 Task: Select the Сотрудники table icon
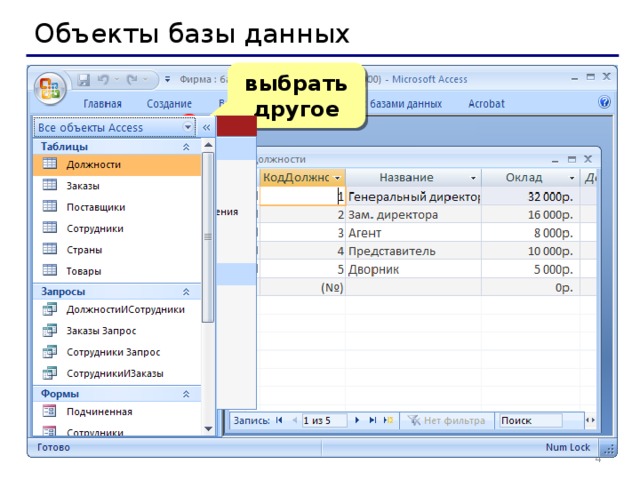[x=50, y=227]
